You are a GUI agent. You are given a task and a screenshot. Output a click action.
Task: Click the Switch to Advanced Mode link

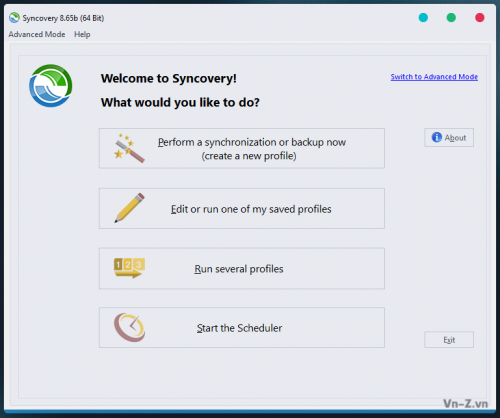[434, 77]
